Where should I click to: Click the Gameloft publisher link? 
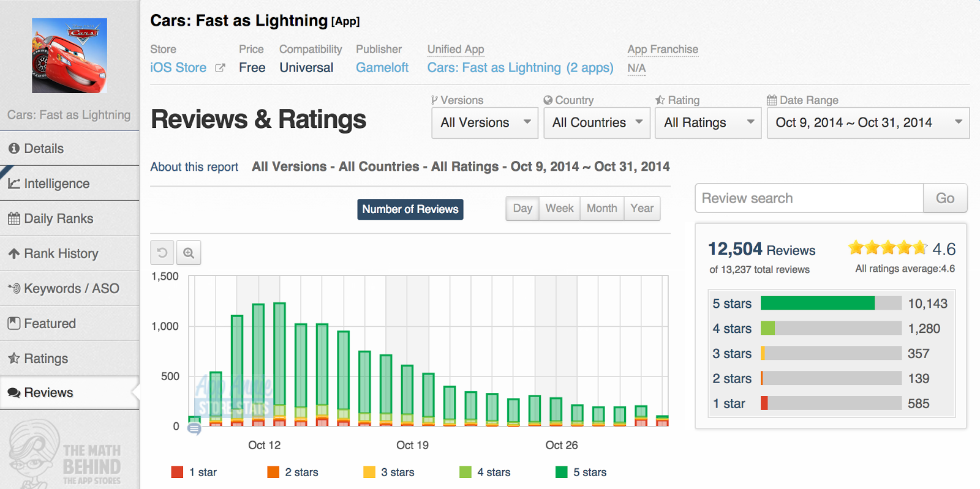(x=382, y=68)
